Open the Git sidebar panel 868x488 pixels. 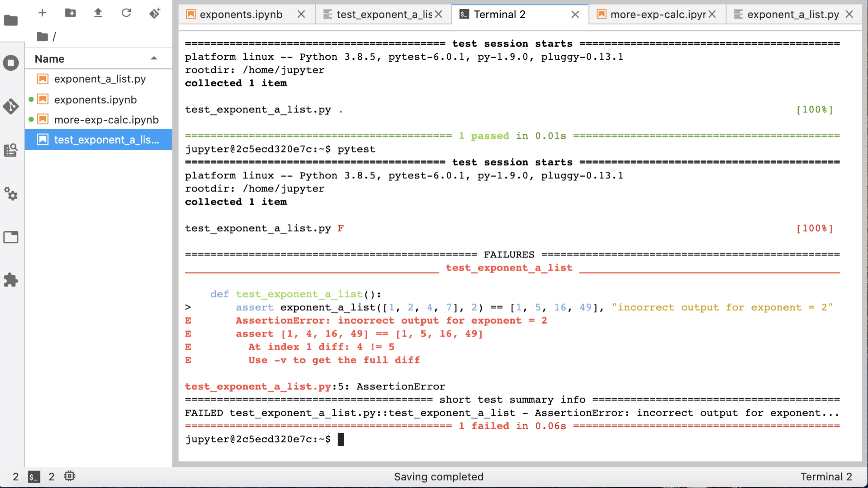point(11,106)
